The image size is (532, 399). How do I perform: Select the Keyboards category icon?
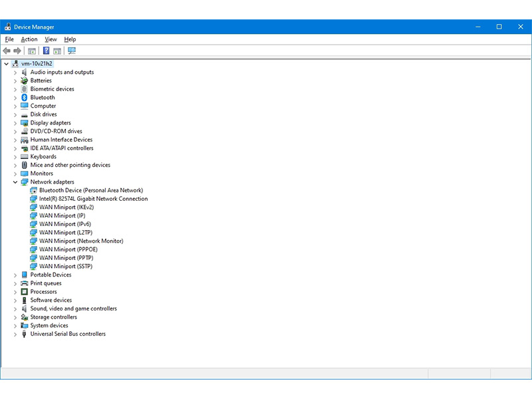click(24, 156)
